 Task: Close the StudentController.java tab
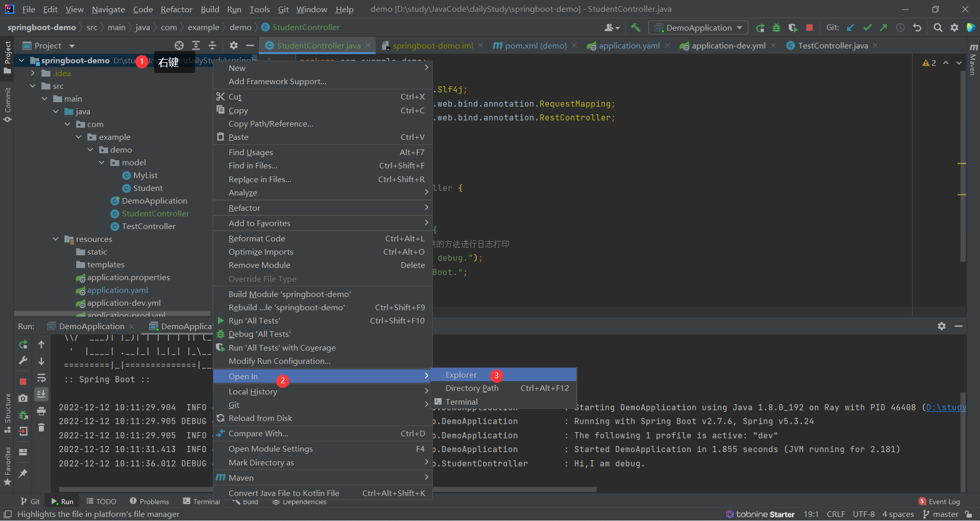[368, 45]
